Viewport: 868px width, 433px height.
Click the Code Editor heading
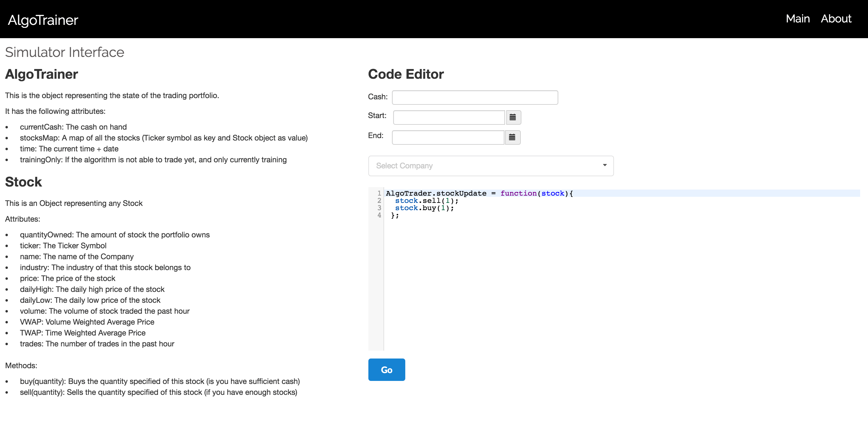[x=405, y=74]
